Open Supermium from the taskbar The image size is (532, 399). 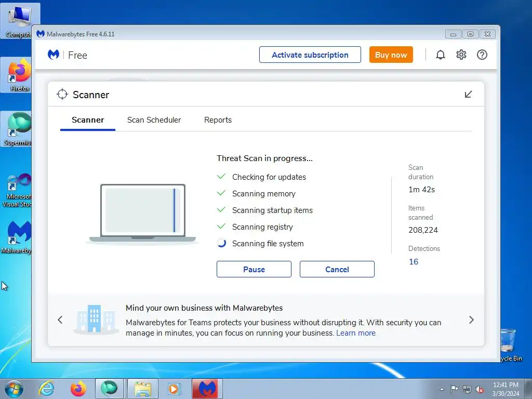pos(109,389)
